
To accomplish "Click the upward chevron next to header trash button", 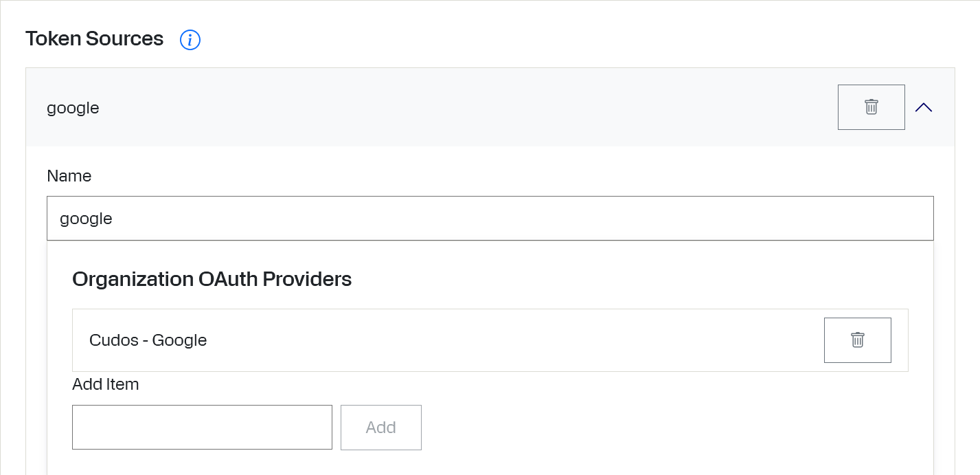I will click(x=924, y=107).
